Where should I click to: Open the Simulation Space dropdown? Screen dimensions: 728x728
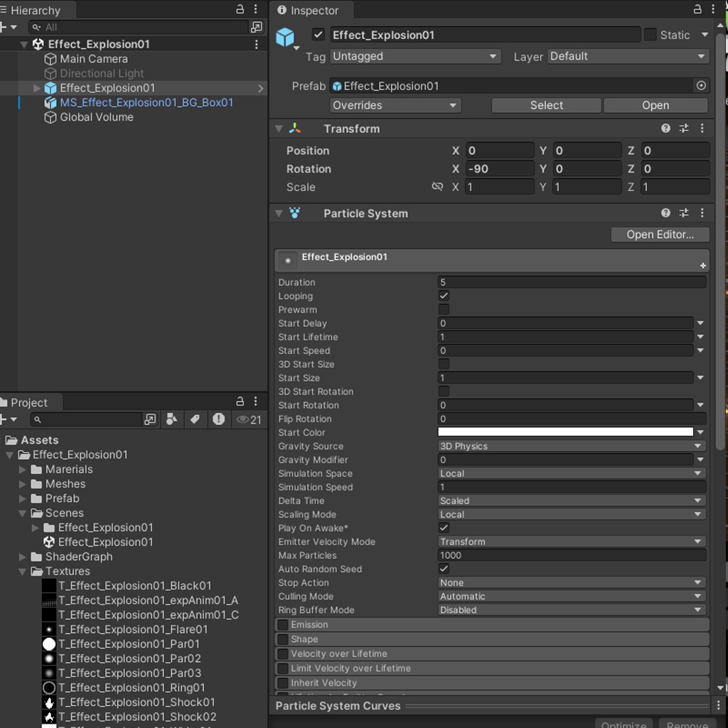(x=570, y=473)
